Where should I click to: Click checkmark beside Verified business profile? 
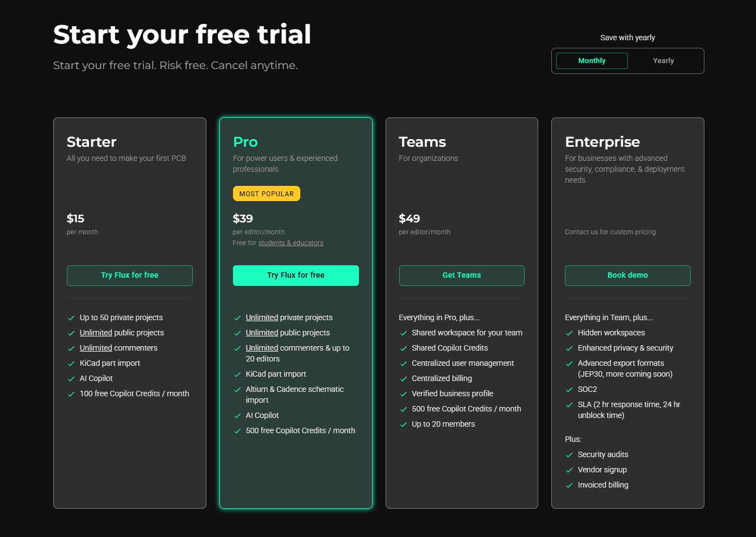click(404, 394)
